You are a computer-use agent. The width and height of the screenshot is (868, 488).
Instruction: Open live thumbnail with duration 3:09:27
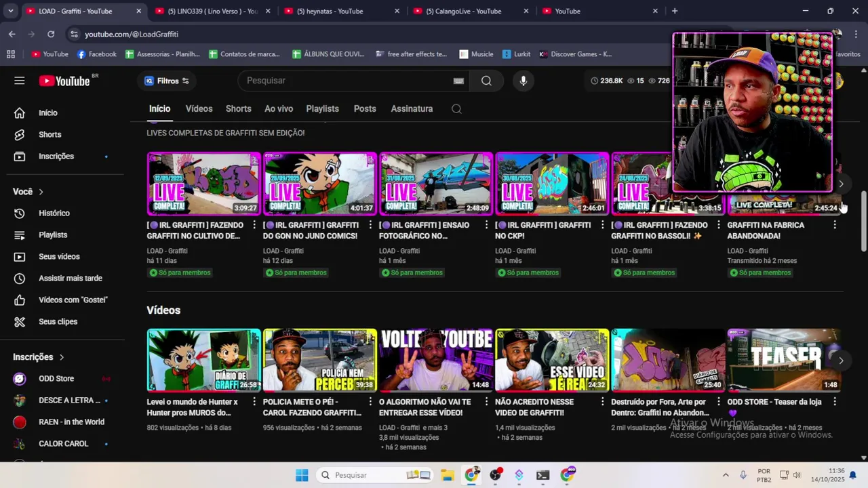pyautogui.click(x=203, y=184)
